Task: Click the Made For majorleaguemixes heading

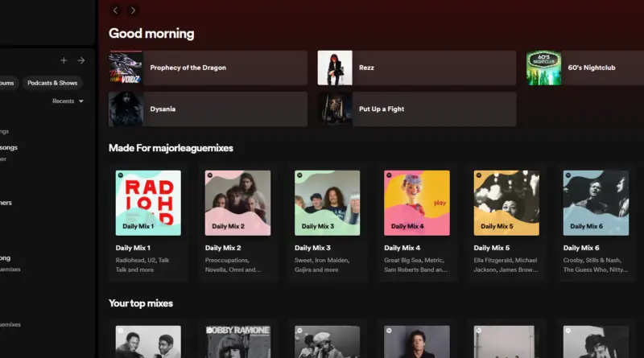Action: [x=171, y=148]
